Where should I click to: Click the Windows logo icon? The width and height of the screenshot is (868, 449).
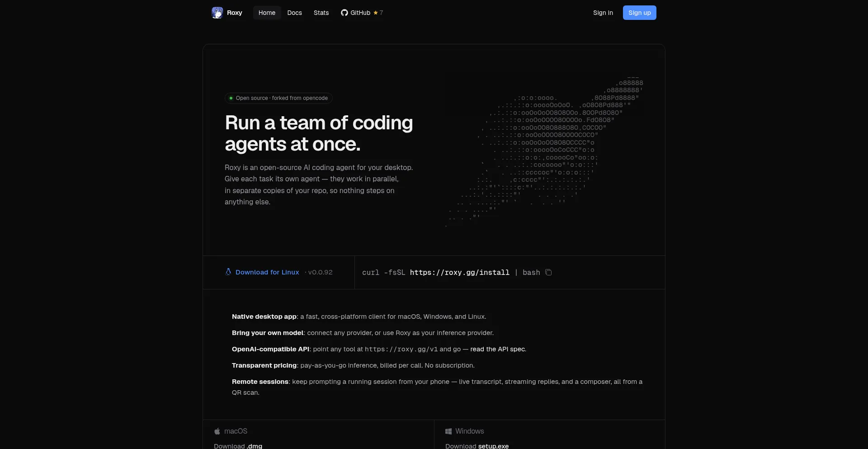coord(448,431)
